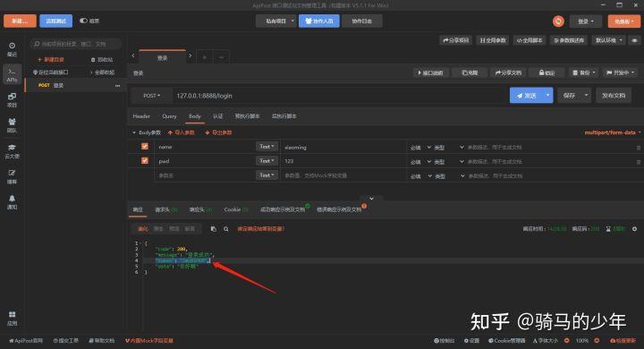Switch to the 认证 auth tab
This screenshot has width=644, height=349.
click(218, 116)
